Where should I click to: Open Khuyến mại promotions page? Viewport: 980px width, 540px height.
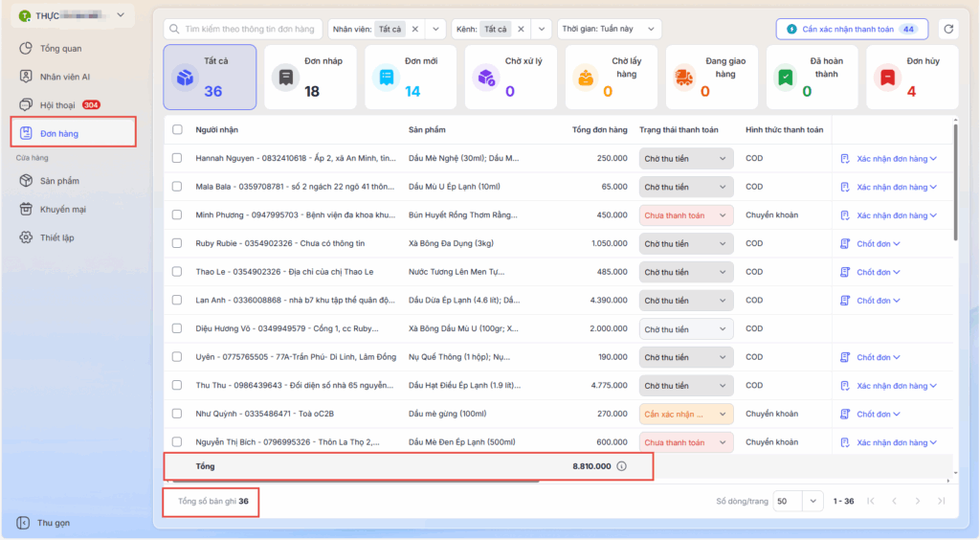point(62,209)
